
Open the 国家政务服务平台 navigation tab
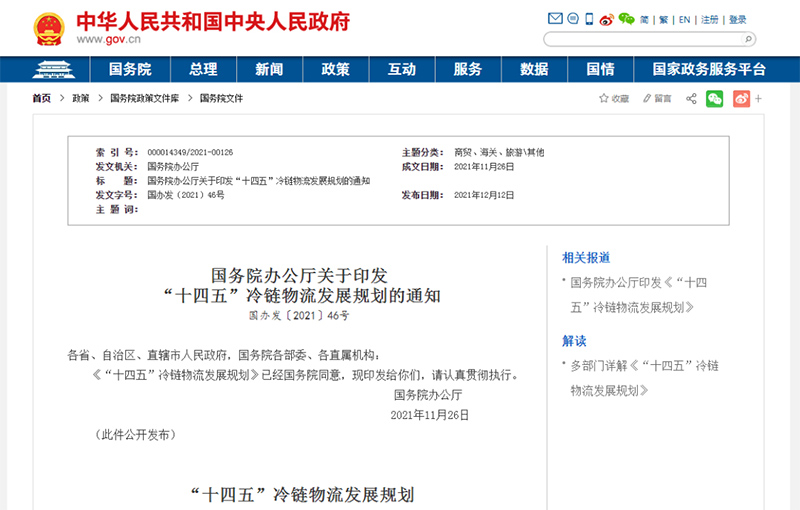click(x=709, y=69)
